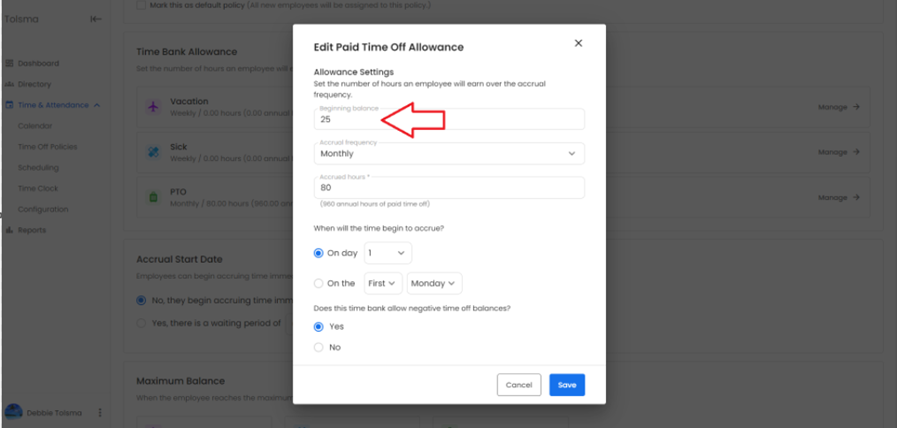Click the Sick time bank icon
This screenshot has width=897, height=428.
(x=152, y=152)
